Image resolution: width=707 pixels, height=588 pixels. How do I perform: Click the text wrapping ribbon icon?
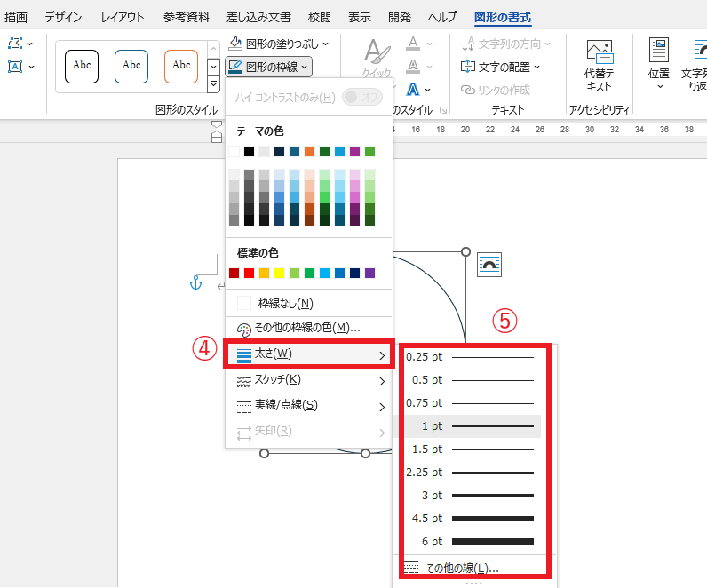(x=700, y=50)
